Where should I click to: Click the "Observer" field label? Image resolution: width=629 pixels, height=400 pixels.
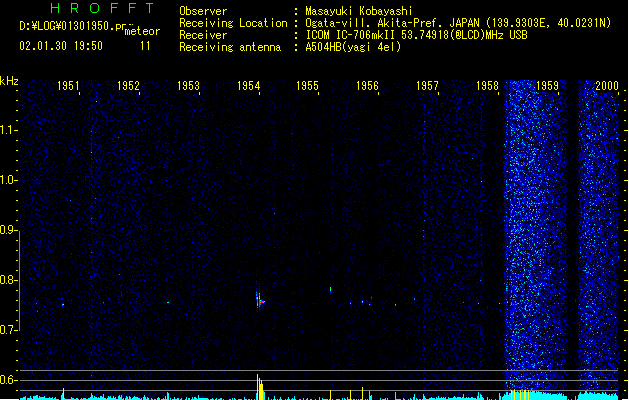coord(203,11)
